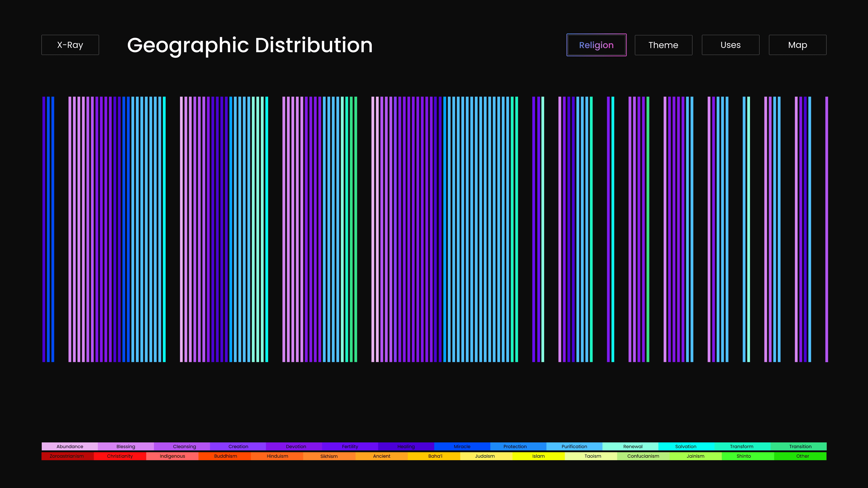Click the Geographic Distribution title
Viewport: 868px width, 488px height.
click(x=250, y=45)
